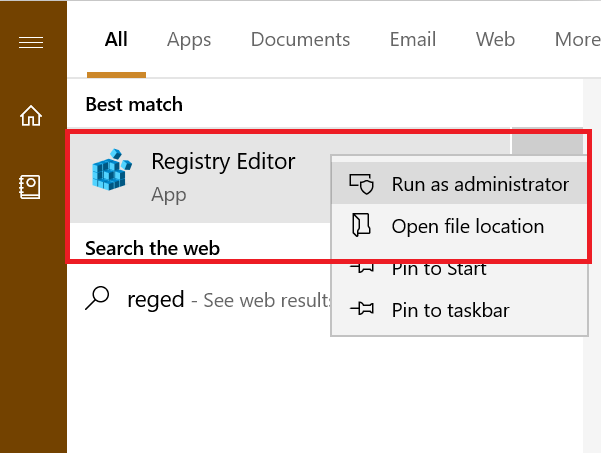Select Run as administrator
This screenshot has width=602, height=453.
(x=459, y=184)
